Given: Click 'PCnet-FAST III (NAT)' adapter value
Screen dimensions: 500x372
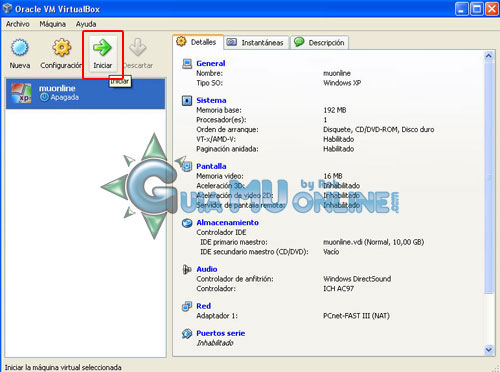Looking at the screenshot, I should 356,316.
